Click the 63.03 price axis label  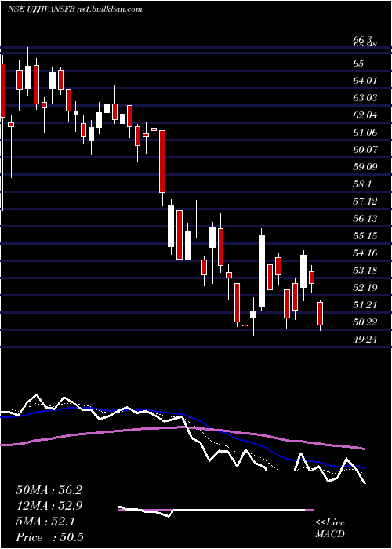coord(365,98)
